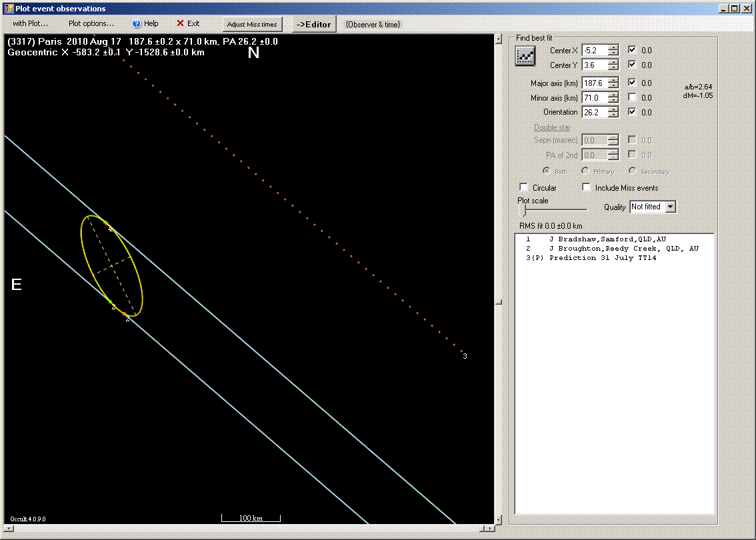Open the 'Plot options...' menu
756x540 pixels.
click(x=91, y=23)
